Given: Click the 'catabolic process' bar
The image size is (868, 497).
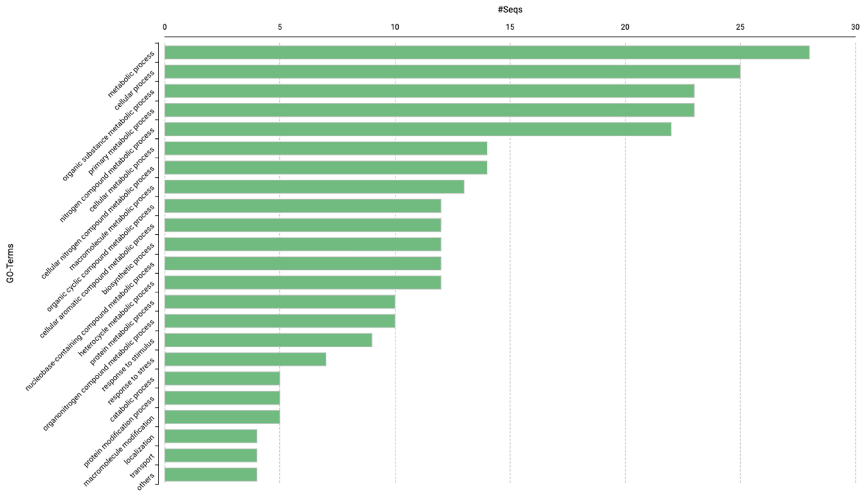Looking at the screenshot, I should pyautogui.click(x=222, y=378).
